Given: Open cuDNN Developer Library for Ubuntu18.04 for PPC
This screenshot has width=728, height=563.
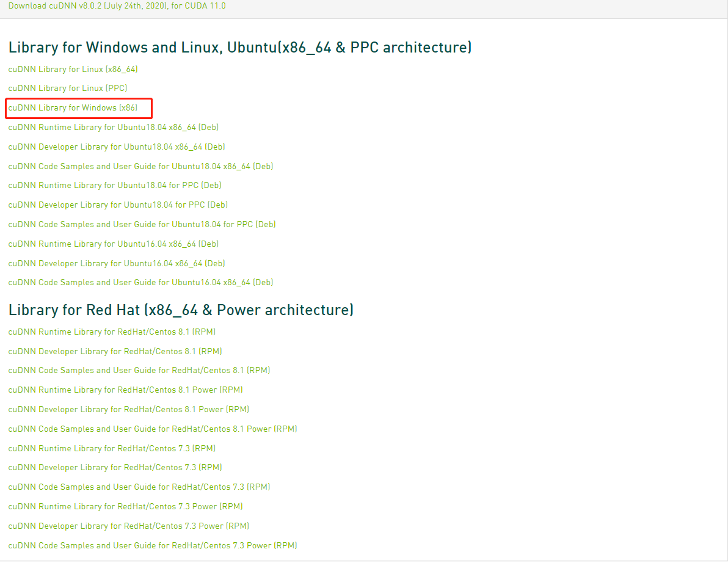Looking at the screenshot, I should pos(118,205).
